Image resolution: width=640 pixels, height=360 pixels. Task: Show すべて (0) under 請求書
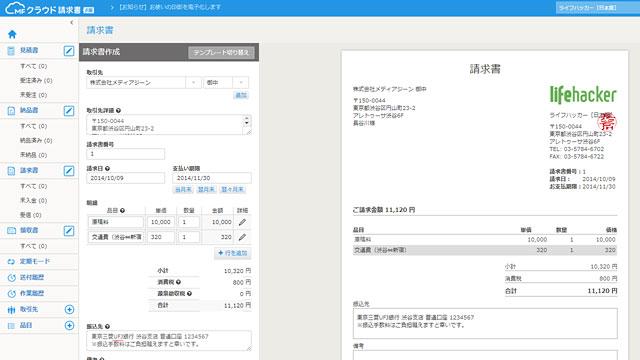(x=33, y=186)
